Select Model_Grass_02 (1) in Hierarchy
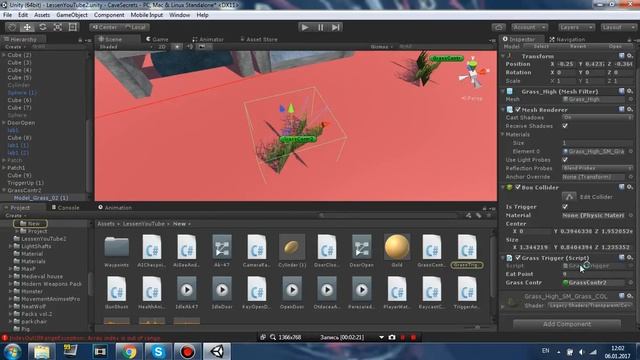The width and height of the screenshot is (640, 360). (x=41, y=198)
